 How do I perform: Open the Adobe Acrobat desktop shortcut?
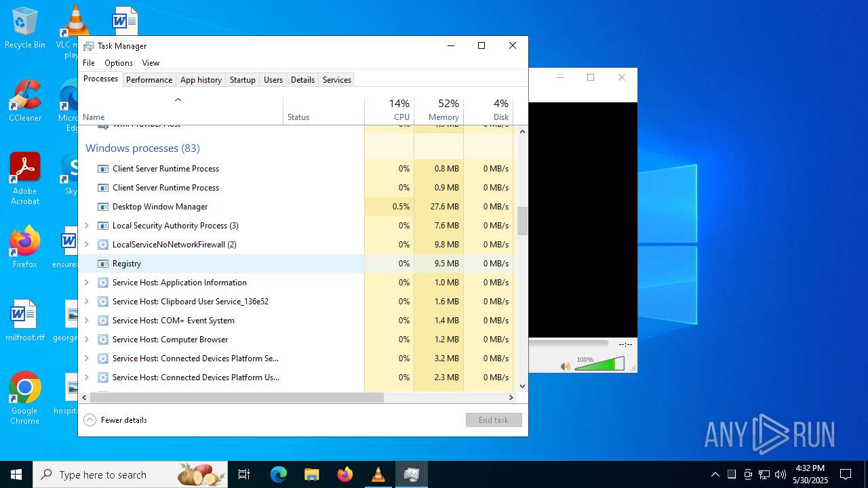click(24, 178)
